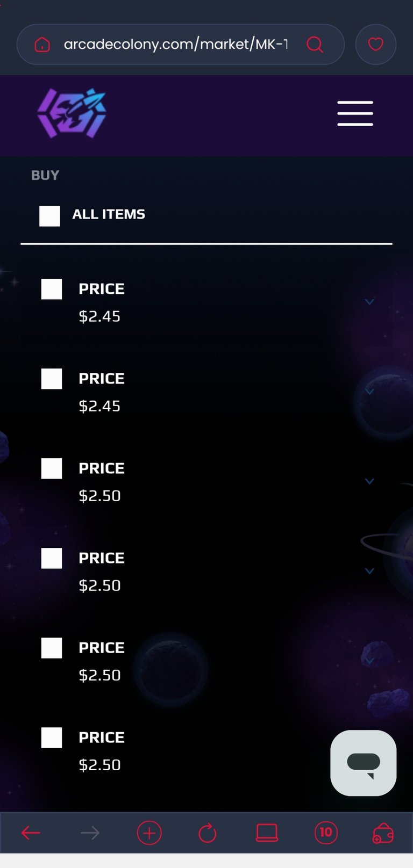Check the first $2.45 price item
413x868 pixels.
click(x=52, y=289)
